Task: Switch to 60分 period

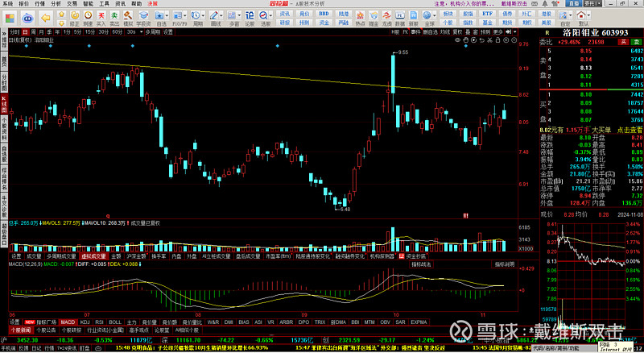Action: pos(118,32)
